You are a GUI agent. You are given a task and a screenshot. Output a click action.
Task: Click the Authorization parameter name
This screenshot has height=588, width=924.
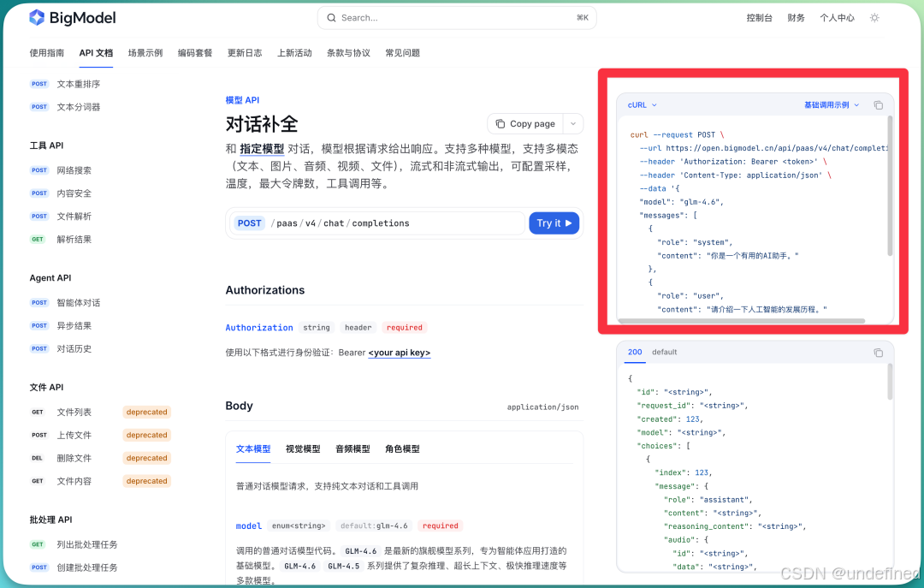[259, 328]
